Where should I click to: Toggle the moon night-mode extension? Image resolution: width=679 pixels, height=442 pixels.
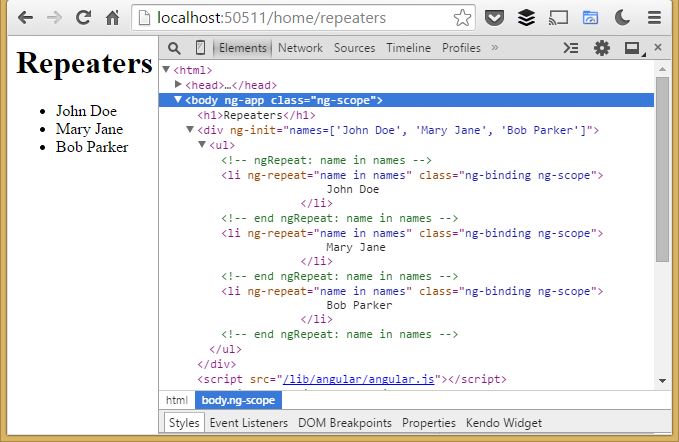pyautogui.click(x=622, y=18)
